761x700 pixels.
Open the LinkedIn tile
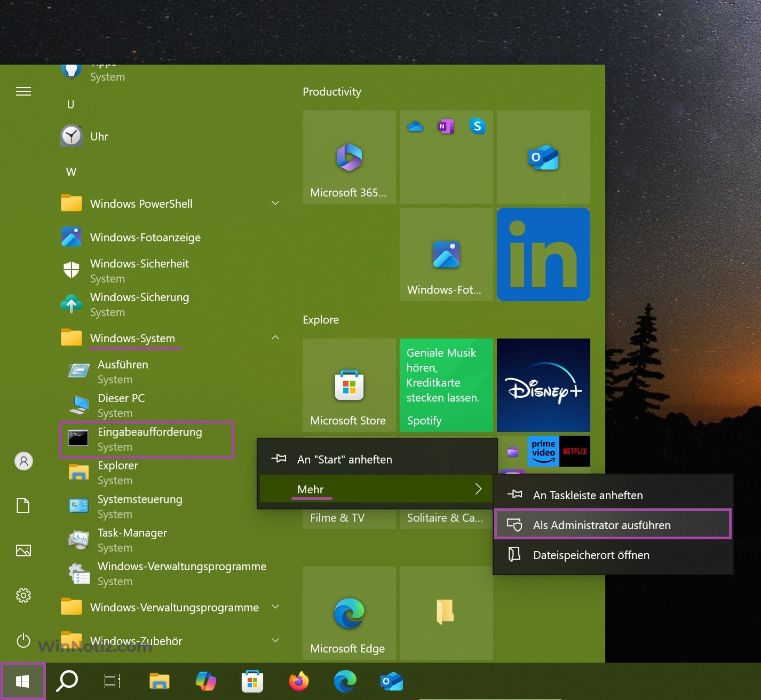pos(543,254)
